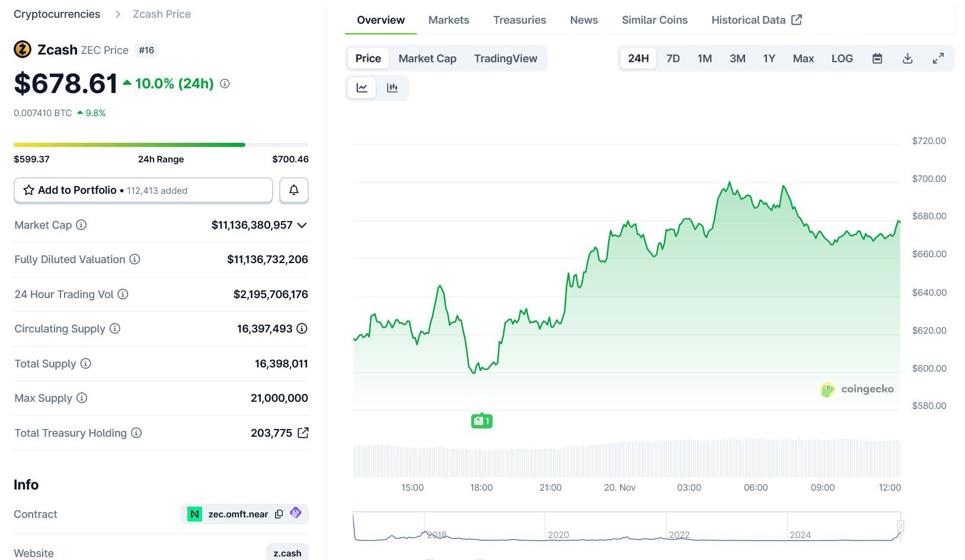Click the news event marker on the chart
This screenshot has width=965, height=560.
(x=482, y=421)
